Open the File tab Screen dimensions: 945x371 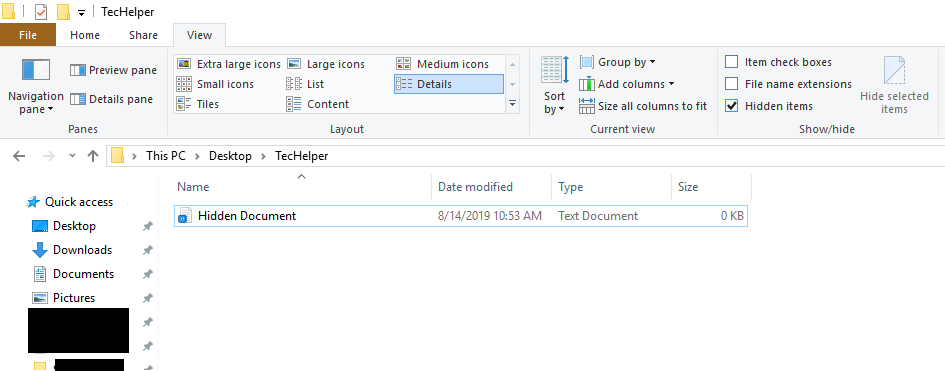point(28,35)
